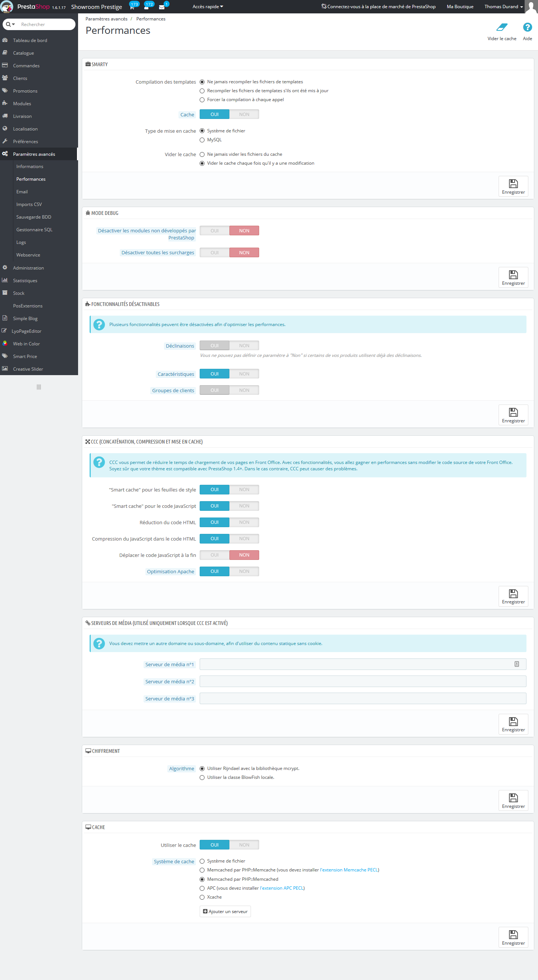538x980 pixels.
Task: Click the Vider le cache eraser icon
Action: pyautogui.click(x=502, y=27)
